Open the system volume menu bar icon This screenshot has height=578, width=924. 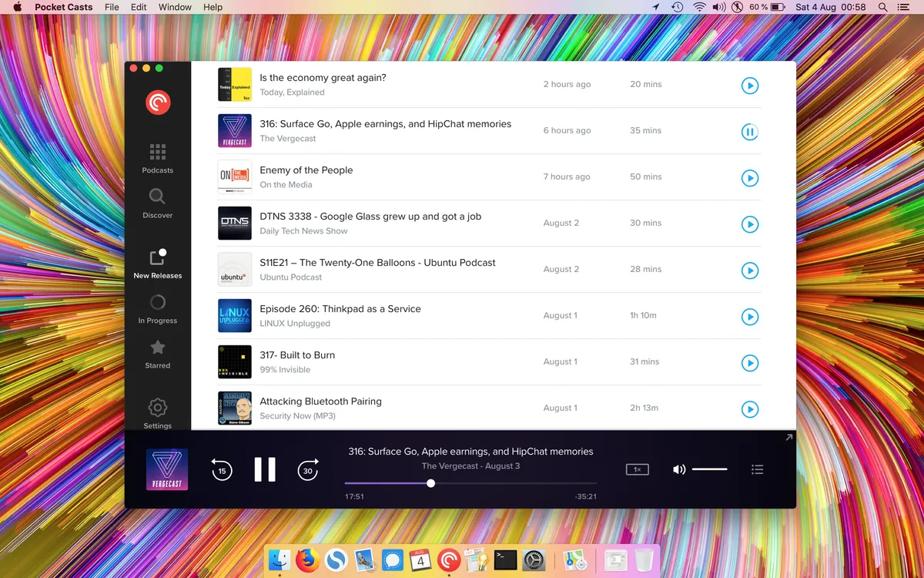click(718, 7)
